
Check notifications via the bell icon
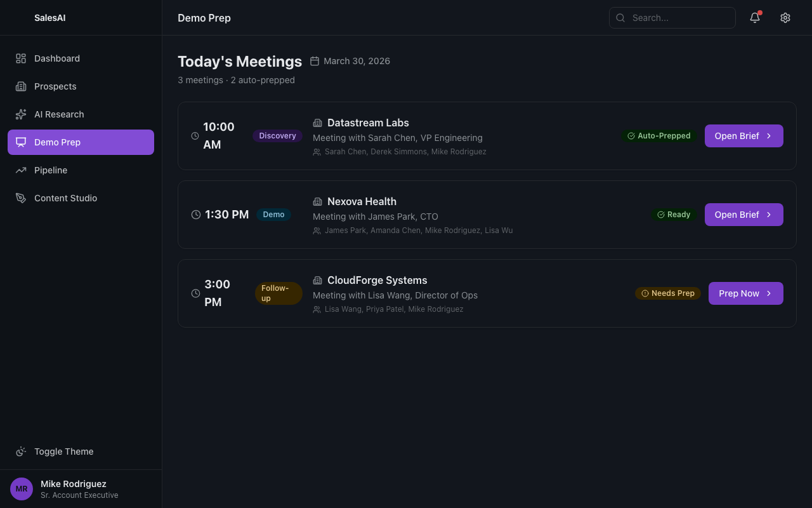(x=754, y=18)
